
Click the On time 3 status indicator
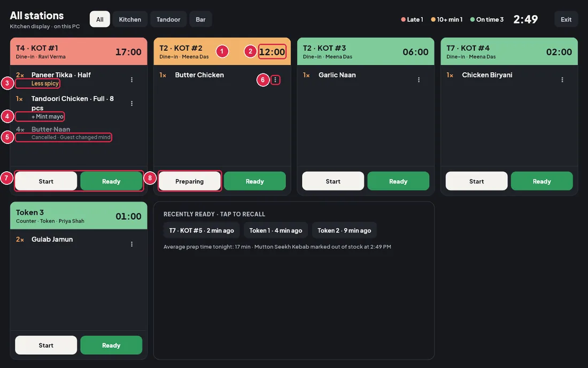(x=487, y=19)
